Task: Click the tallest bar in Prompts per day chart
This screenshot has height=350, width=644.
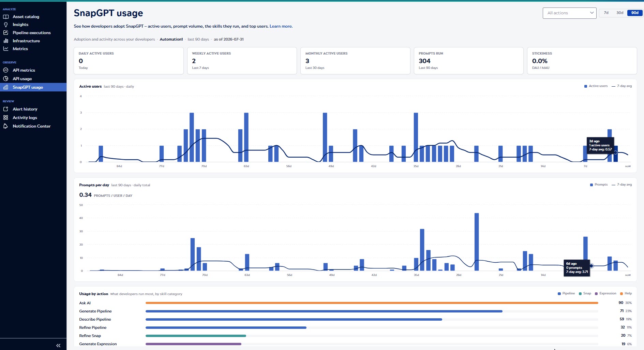Action: pos(477,242)
